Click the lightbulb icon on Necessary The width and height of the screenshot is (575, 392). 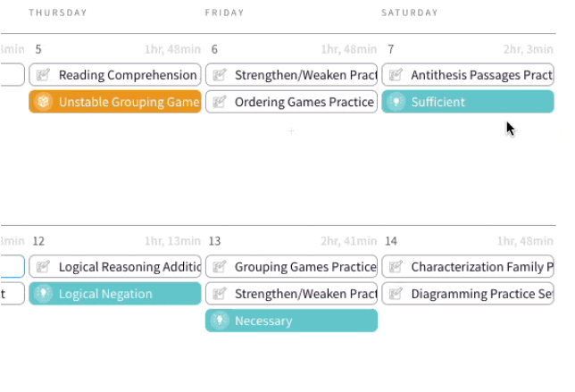pyautogui.click(x=220, y=321)
